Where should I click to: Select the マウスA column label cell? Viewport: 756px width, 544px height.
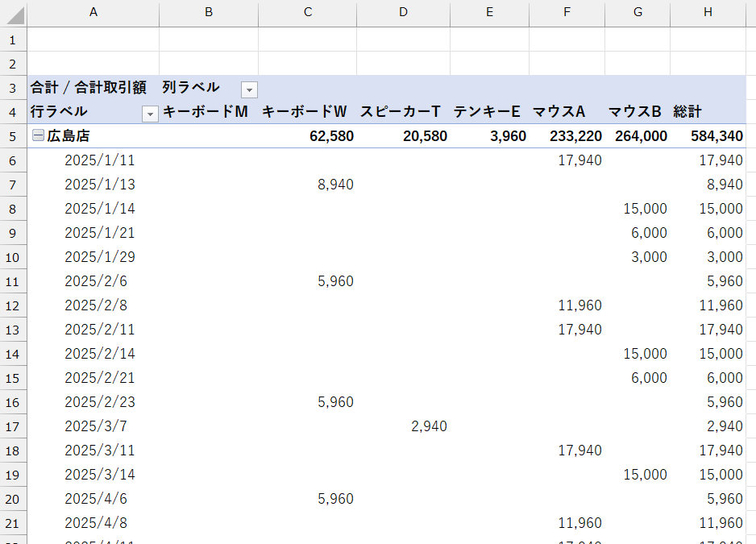point(559,112)
